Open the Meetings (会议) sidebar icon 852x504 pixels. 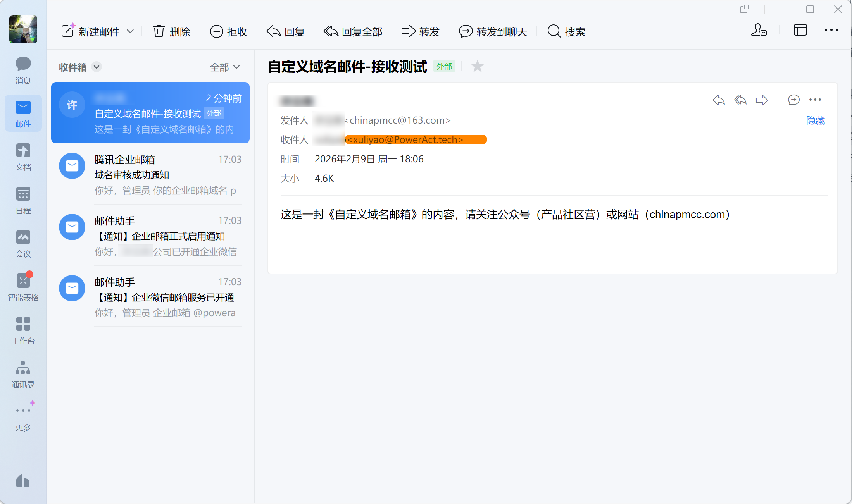pyautogui.click(x=23, y=243)
